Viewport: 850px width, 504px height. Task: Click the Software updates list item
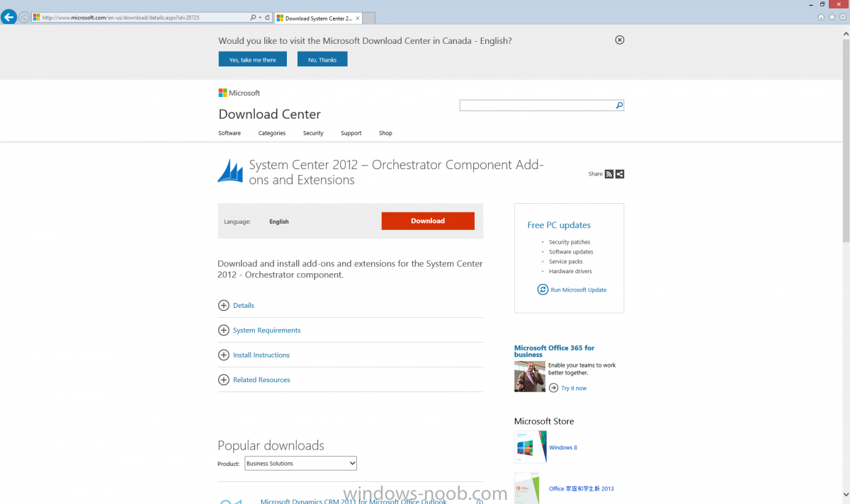click(x=571, y=252)
